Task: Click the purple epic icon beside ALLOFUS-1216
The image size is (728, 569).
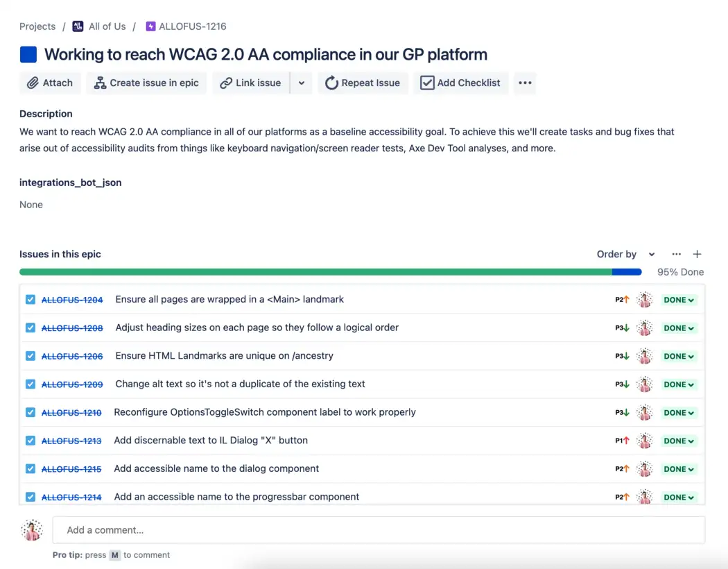Action: (150, 26)
